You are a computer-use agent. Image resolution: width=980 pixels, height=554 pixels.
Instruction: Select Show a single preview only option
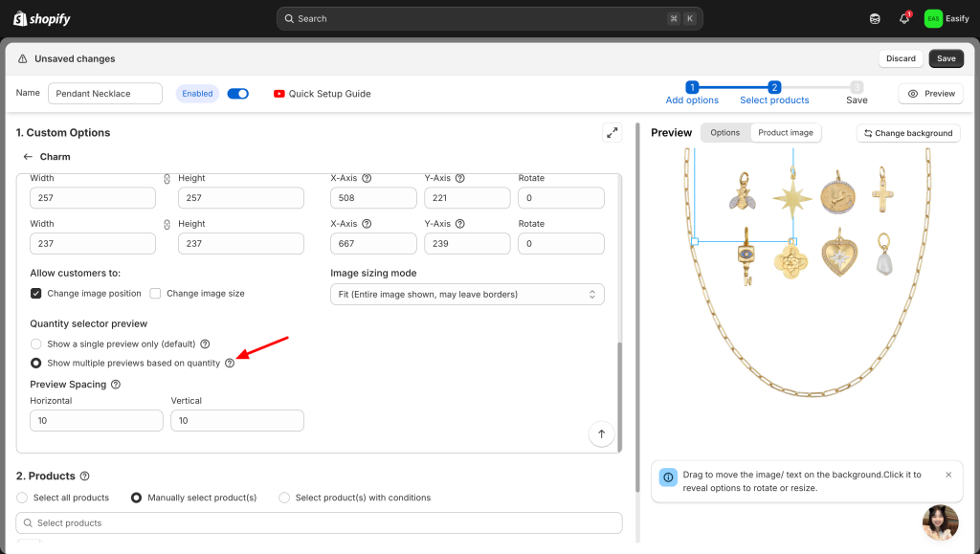36,344
